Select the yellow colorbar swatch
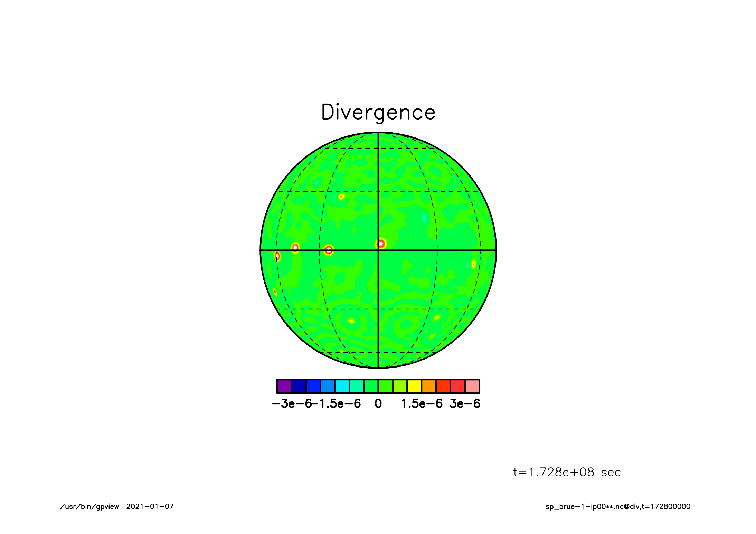This screenshot has height=534, width=756. (414, 386)
